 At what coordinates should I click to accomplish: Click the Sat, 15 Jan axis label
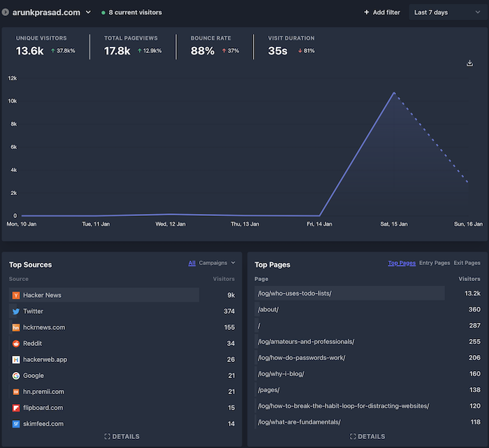pos(394,224)
